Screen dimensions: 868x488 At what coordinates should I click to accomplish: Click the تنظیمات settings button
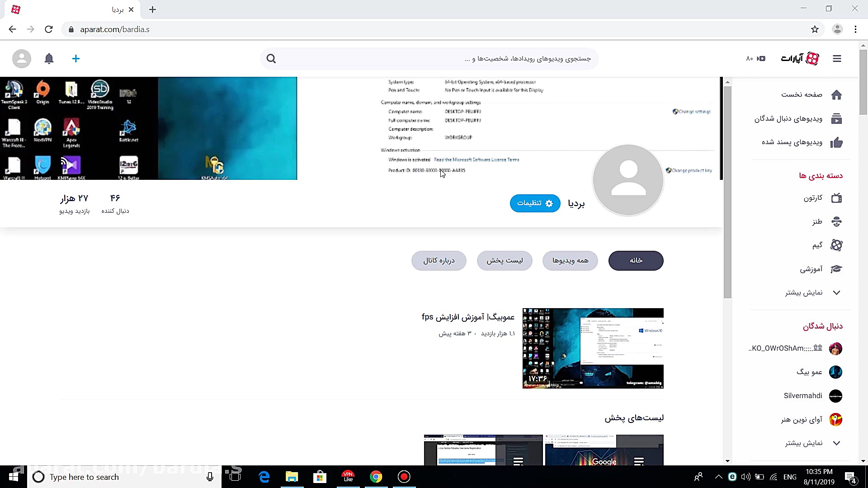tap(535, 203)
